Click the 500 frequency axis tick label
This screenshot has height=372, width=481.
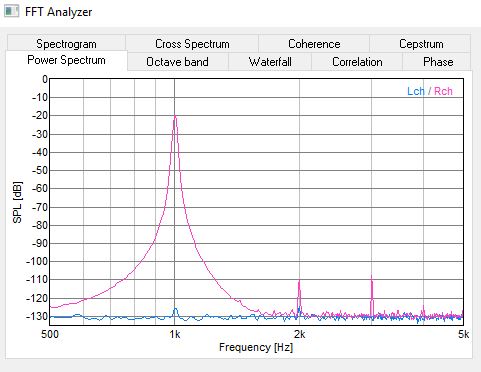(x=50, y=334)
